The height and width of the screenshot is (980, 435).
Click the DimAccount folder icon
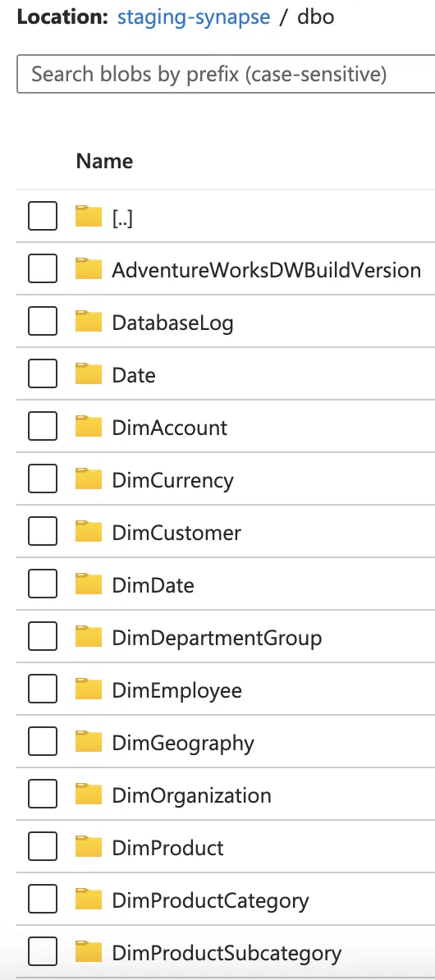[x=88, y=426]
